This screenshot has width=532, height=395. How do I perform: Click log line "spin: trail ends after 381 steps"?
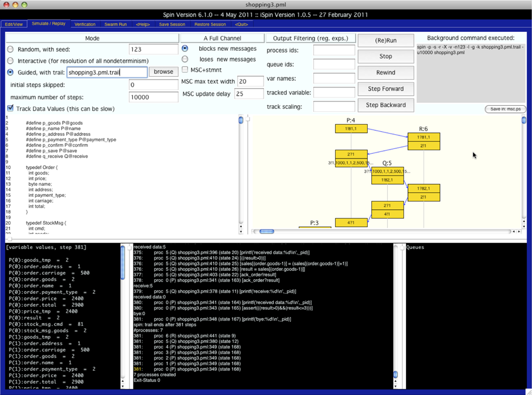coord(165,325)
